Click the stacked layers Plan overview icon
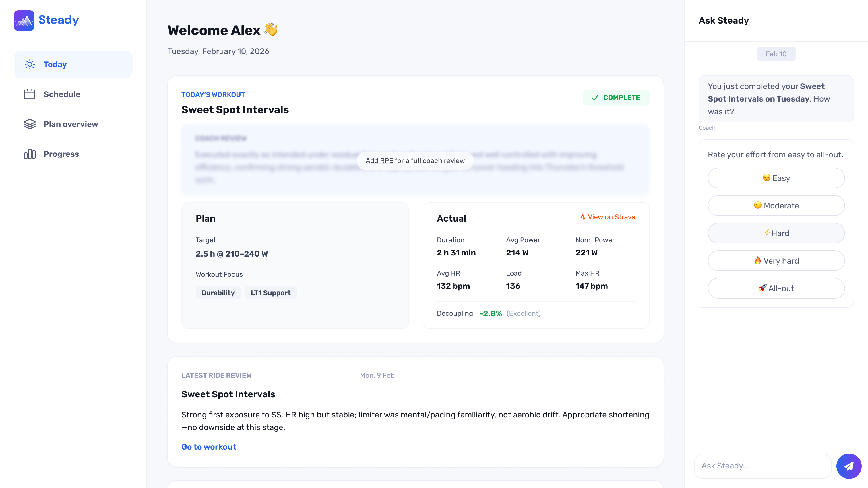 [x=30, y=124]
